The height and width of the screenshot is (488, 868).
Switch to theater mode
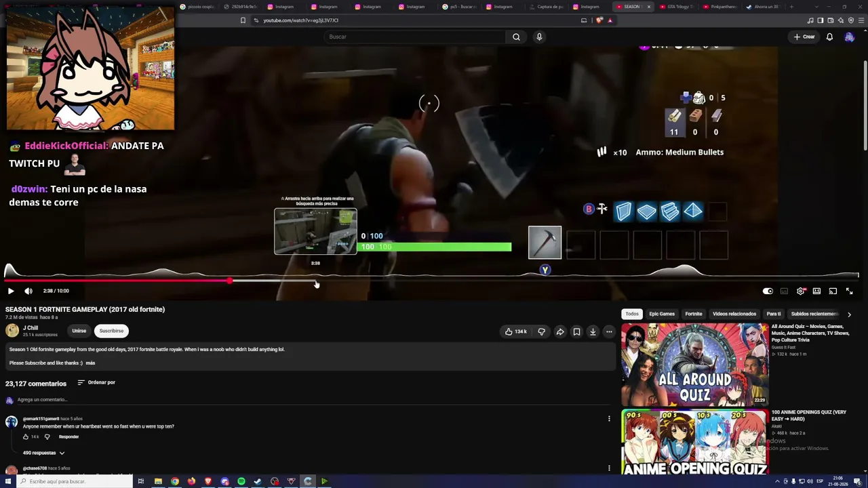[x=816, y=291]
